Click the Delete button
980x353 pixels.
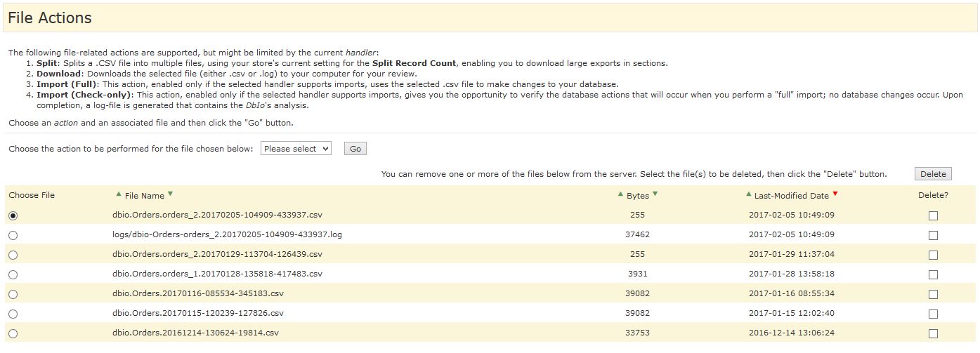tap(933, 174)
